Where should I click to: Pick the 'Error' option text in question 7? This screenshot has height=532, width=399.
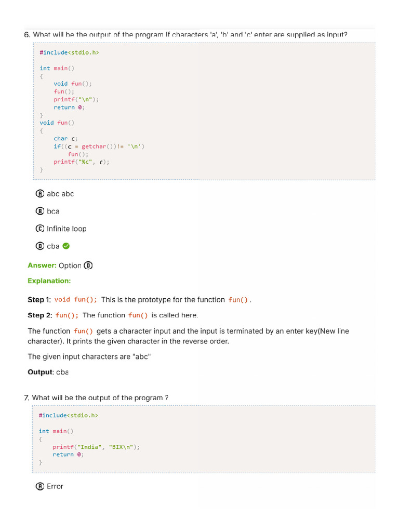click(x=55, y=487)
